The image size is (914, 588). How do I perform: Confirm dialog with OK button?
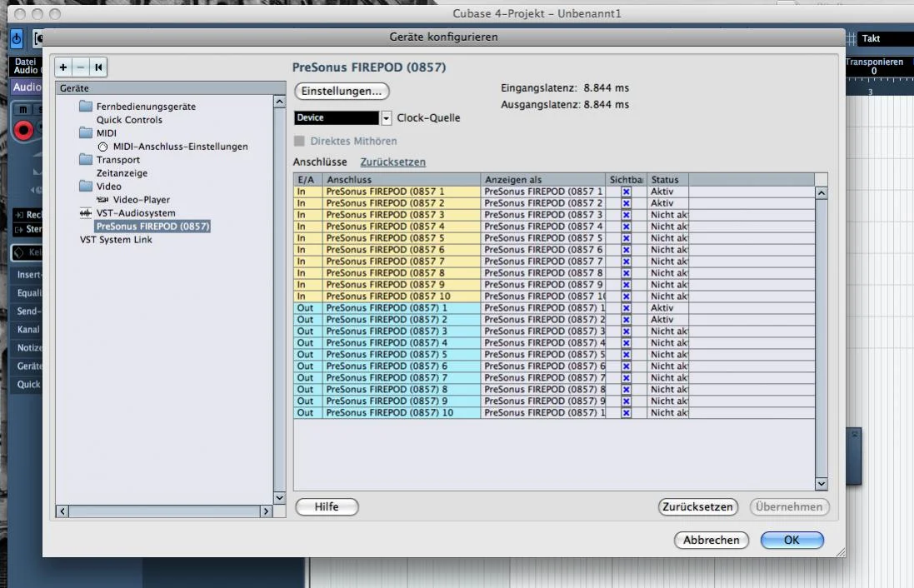(x=792, y=540)
